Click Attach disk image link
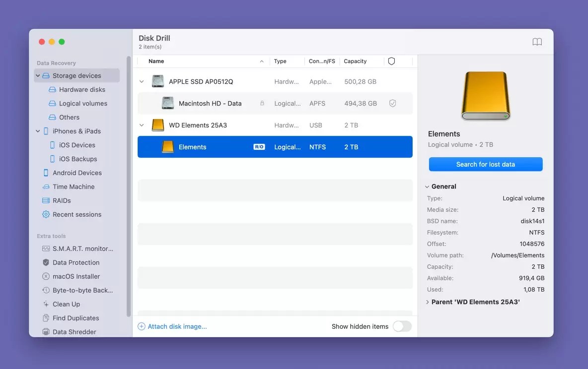This screenshot has height=369, width=588. click(x=177, y=326)
